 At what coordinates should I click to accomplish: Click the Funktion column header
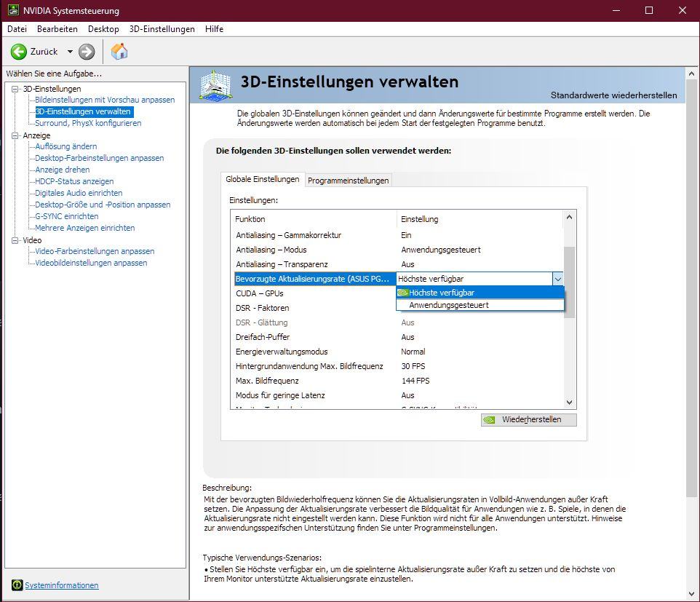[314, 219]
